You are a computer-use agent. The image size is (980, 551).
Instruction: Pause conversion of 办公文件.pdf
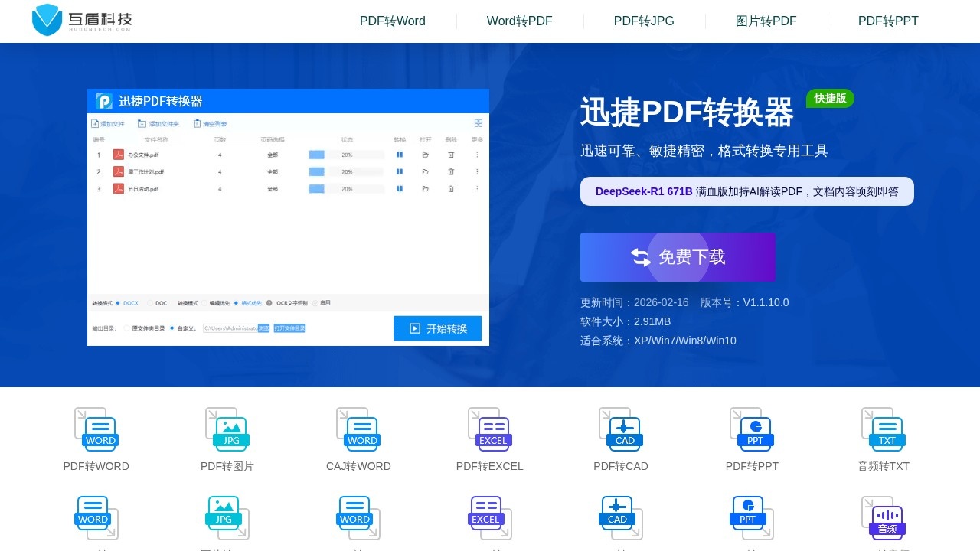point(400,155)
